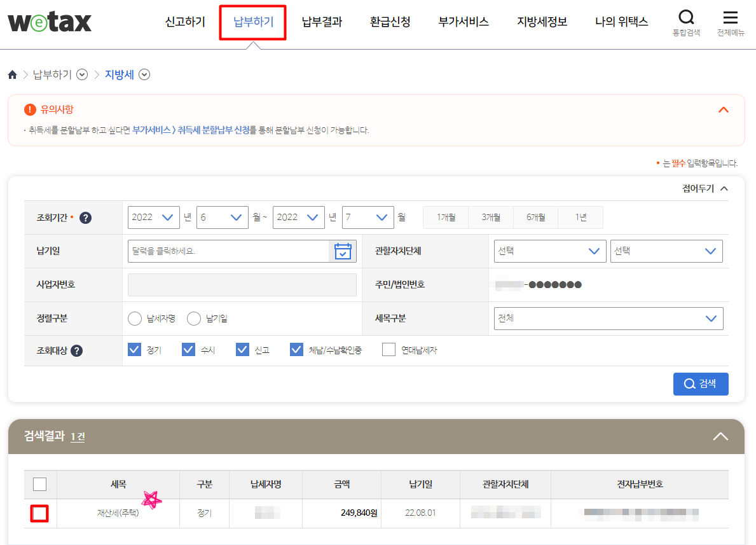Open the 나의 위택스 menu
756x545 pixels.
coord(621,22)
